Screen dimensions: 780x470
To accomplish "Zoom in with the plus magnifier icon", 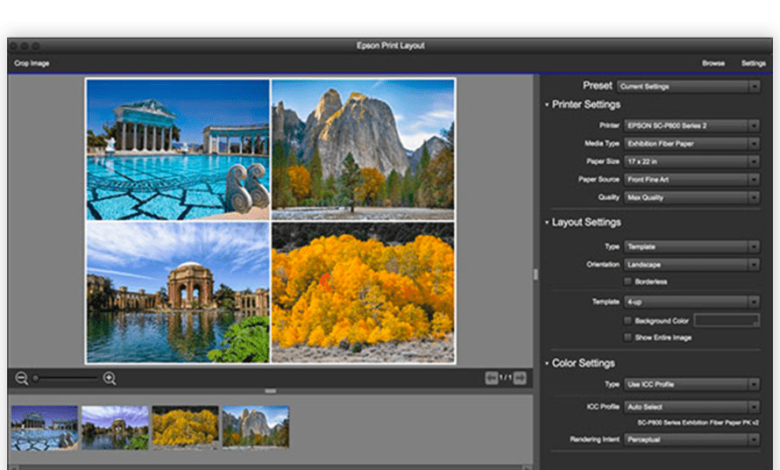I will pyautogui.click(x=109, y=378).
